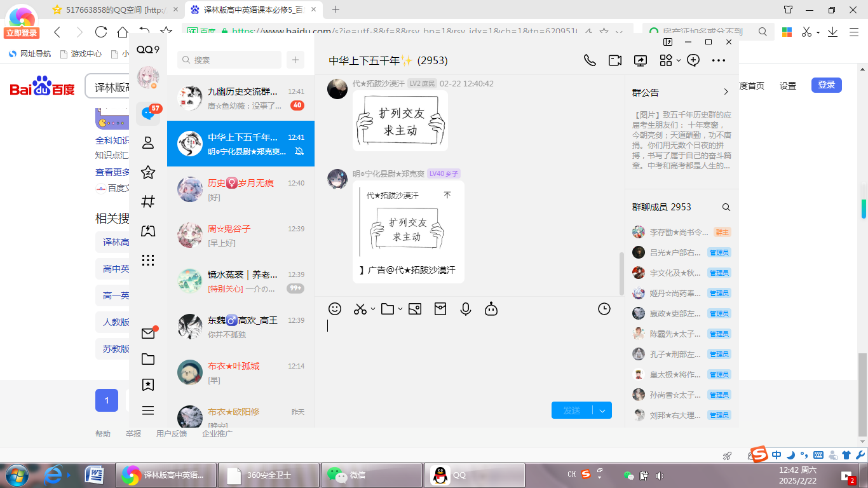This screenshot has width=868, height=488.
Task: Open the emoji picker in chat toolbar
Action: coord(335,309)
